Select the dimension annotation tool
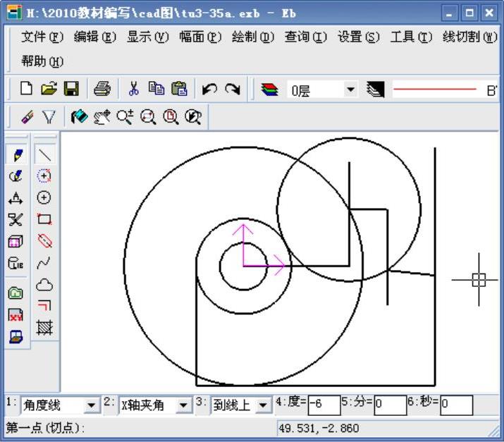The height and width of the screenshot is (442, 504). (x=16, y=198)
